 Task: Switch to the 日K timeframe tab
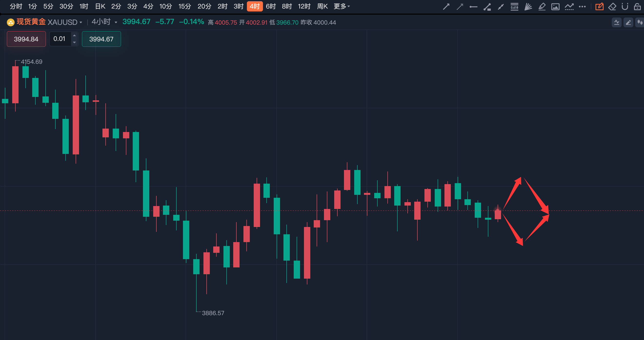(100, 6)
